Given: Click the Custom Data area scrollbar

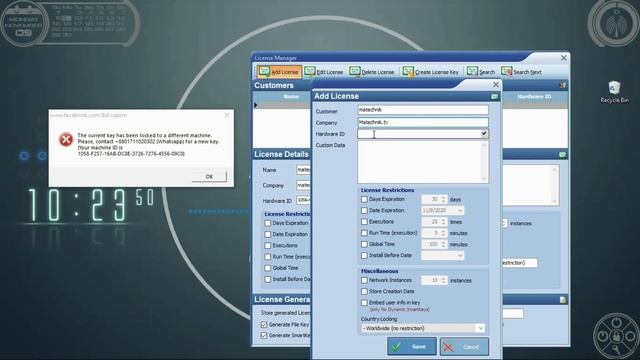Looking at the screenshot, I should (x=484, y=162).
